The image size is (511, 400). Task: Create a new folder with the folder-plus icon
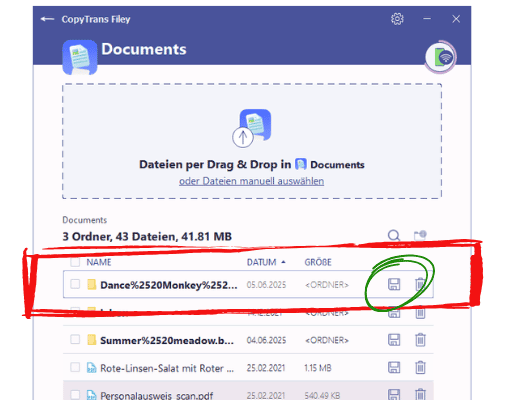point(420,235)
